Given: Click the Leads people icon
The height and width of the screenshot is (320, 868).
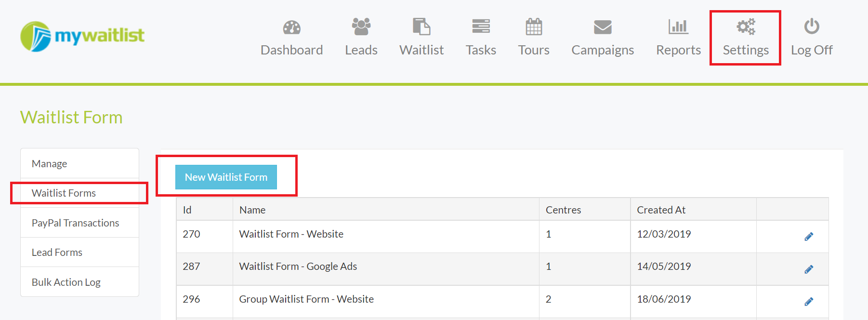Looking at the screenshot, I should tap(361, 27).
